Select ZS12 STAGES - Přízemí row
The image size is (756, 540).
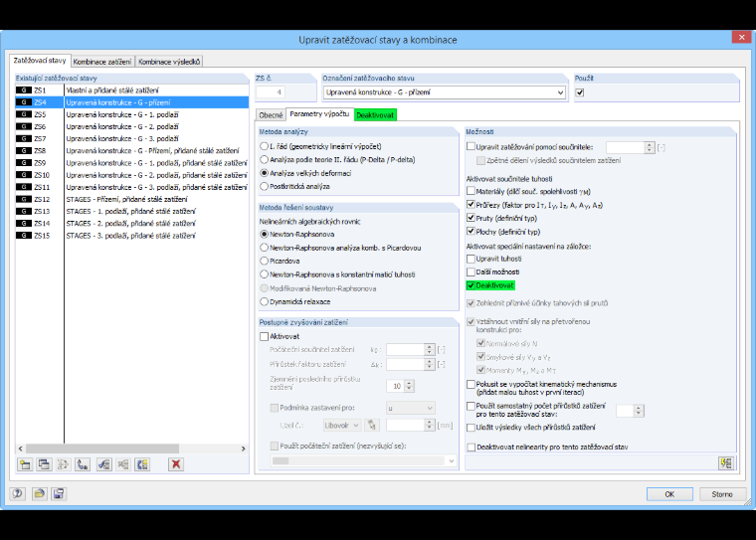pyautogui.click(x=132, y=199)
